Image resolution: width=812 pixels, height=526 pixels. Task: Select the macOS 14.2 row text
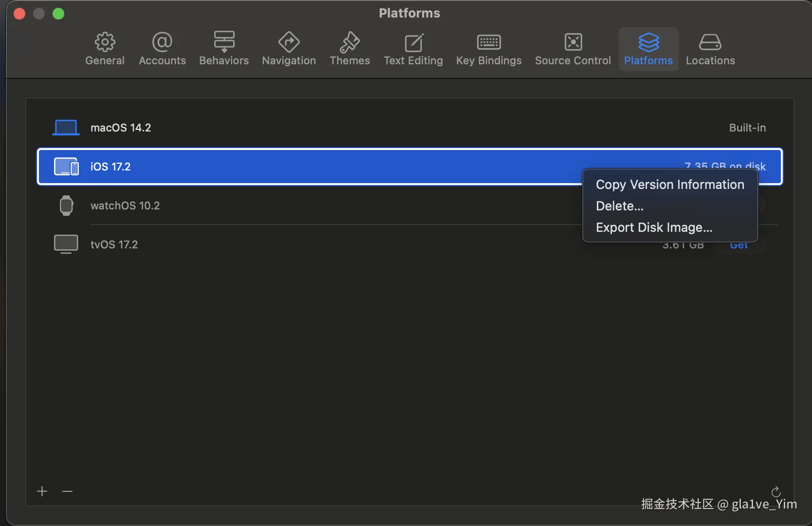121,128
